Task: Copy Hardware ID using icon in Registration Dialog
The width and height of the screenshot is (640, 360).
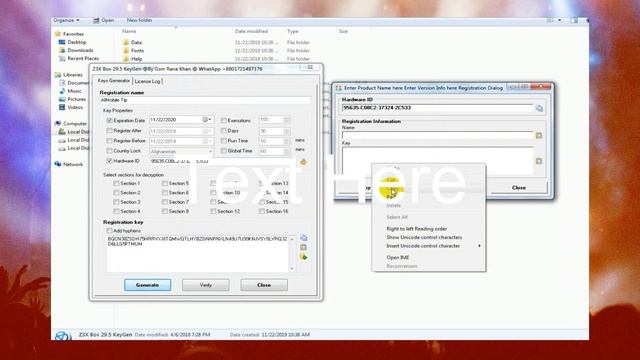Action: coord(539,108)
